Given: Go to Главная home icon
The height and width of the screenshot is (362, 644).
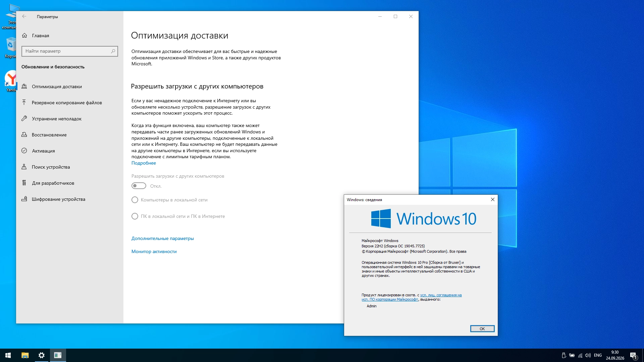Looking at the screenshot, I should click(x=24, y=36).
